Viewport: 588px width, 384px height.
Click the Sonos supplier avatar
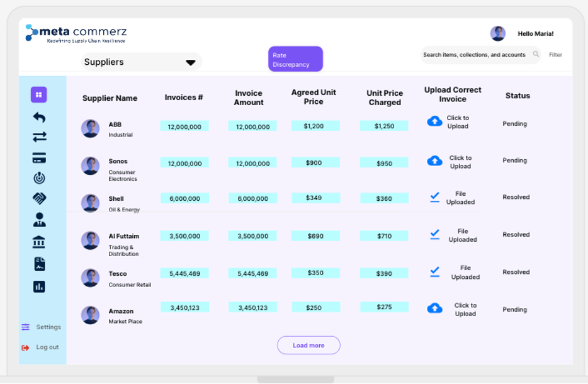point(91,166)
